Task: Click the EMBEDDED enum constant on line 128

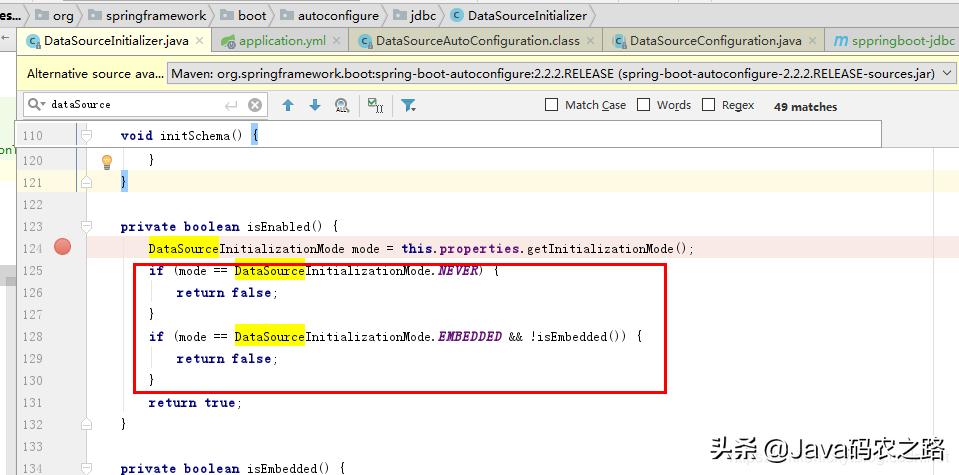Action: click(x=470, y=336)
